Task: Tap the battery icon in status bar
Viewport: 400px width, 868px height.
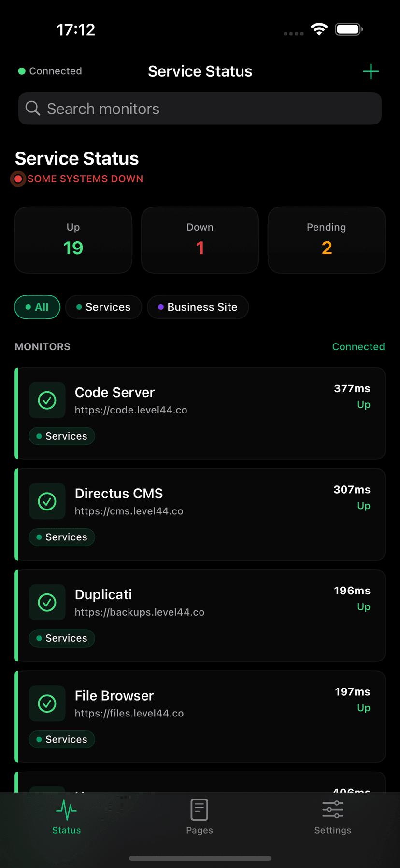Action: (x=349, y=29)
